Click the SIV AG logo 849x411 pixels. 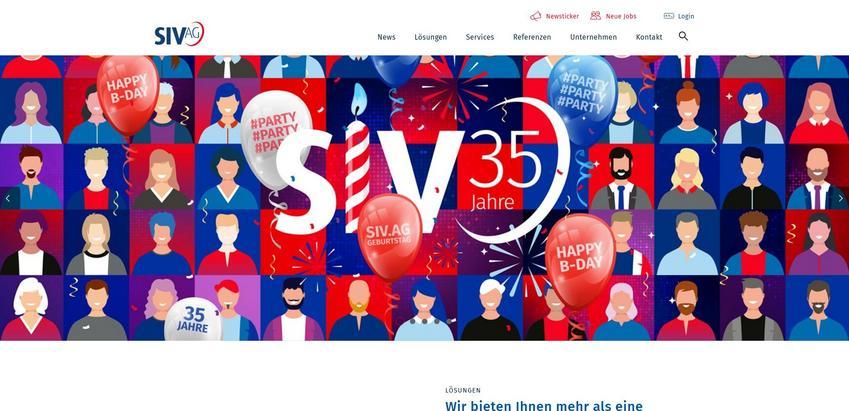point(179,34)
